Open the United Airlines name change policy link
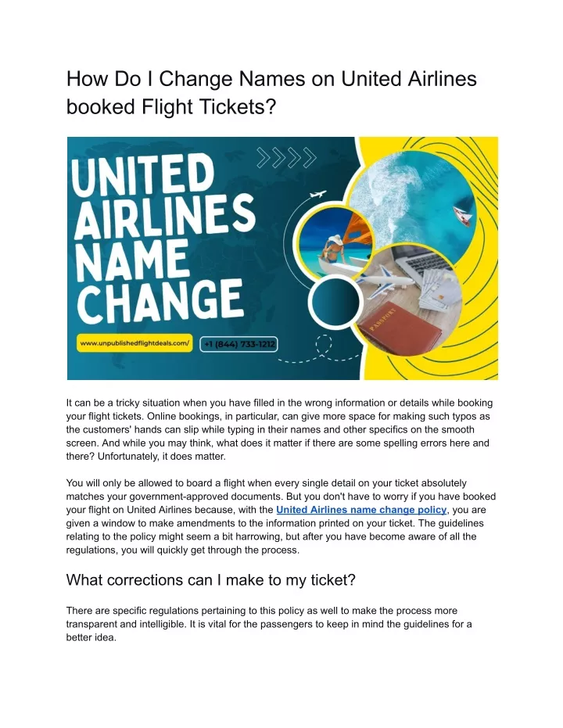 361,510
